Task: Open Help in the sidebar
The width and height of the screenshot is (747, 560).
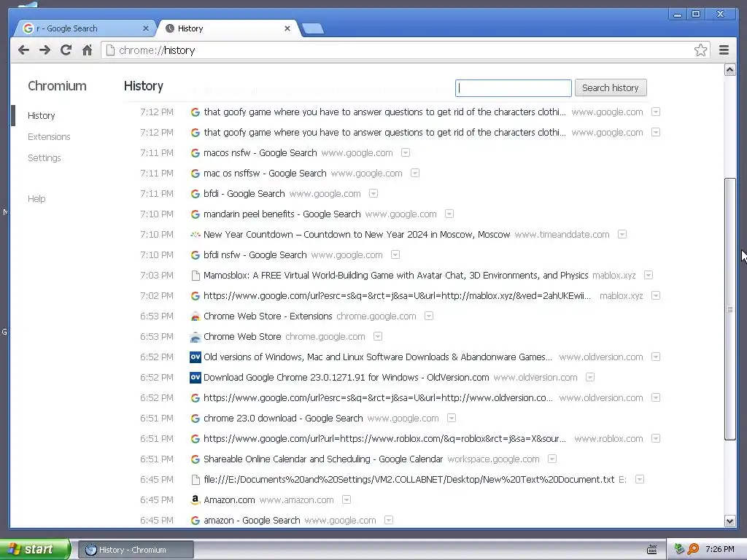Action: (x=36, y=198)
